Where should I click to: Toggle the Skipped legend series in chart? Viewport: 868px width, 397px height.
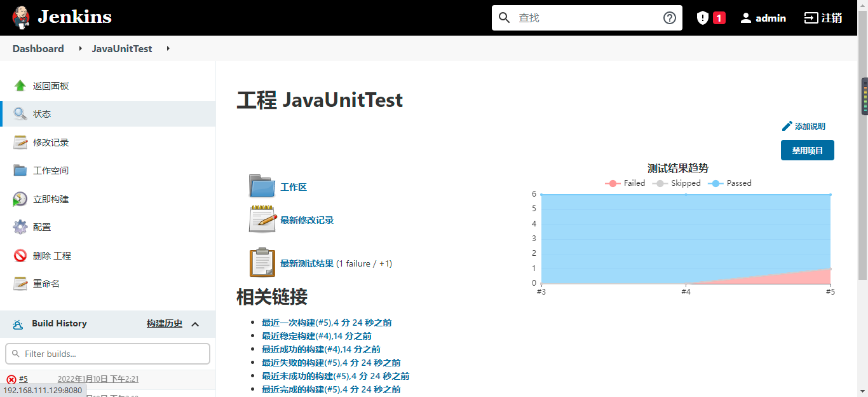coord(676,183)
